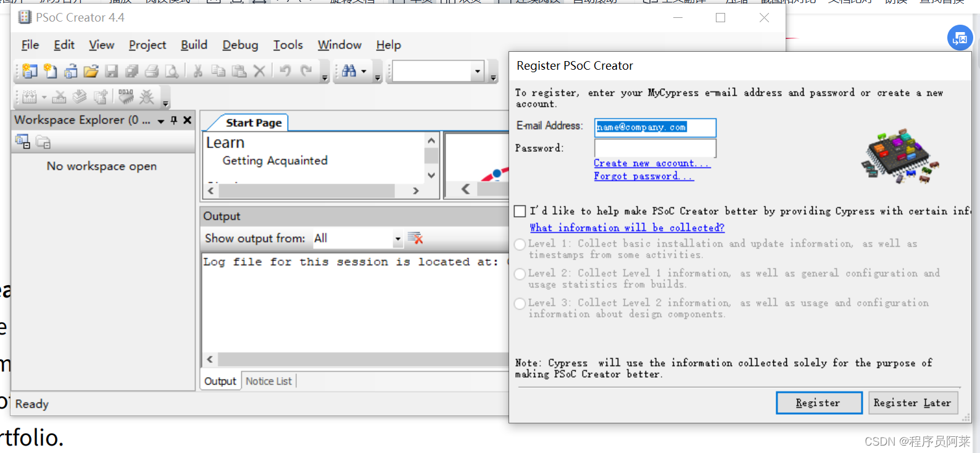Open the Window menu

pyautogui.click(x=339, y=45)
